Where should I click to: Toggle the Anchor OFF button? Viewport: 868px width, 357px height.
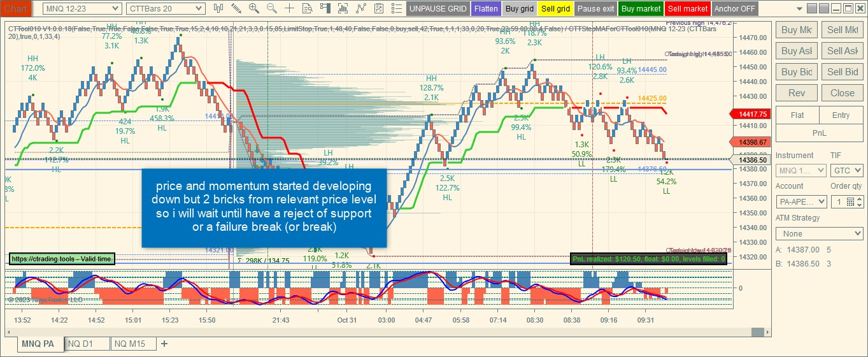[x=735, y=9]
